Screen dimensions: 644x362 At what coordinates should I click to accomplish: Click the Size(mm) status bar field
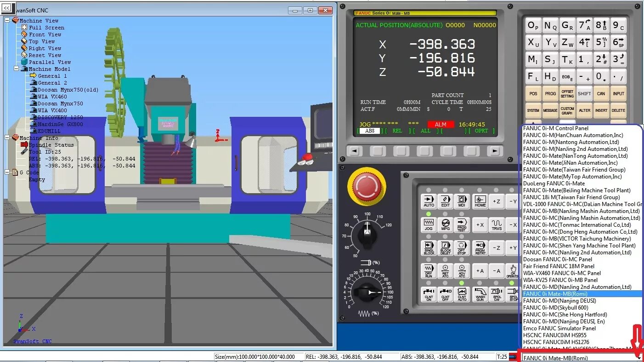[259, 357]
